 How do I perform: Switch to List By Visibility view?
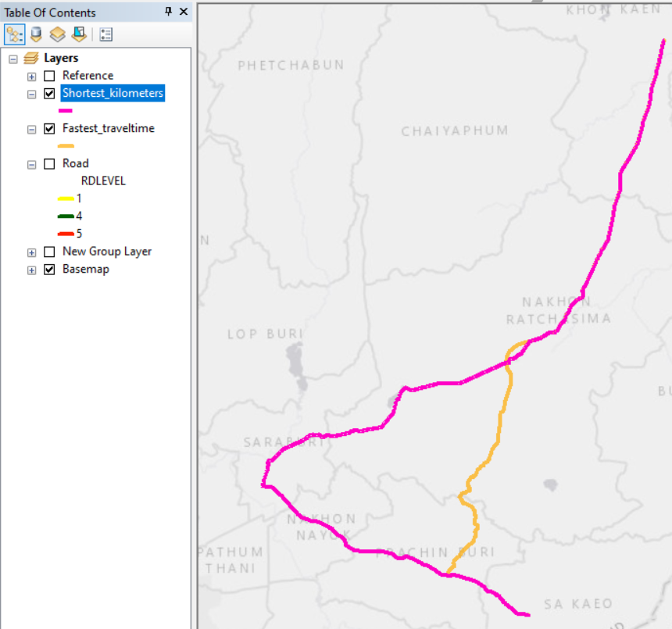pyautogui.click(x=56, y=34)
